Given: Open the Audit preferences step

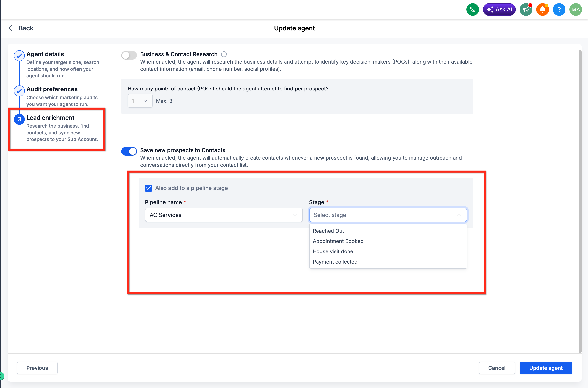Looking at the screenshot, I should 52,89.
